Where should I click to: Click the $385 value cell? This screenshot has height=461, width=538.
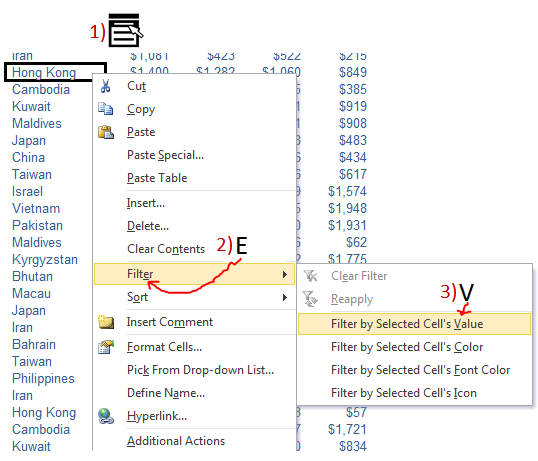[x=353, y=90]
